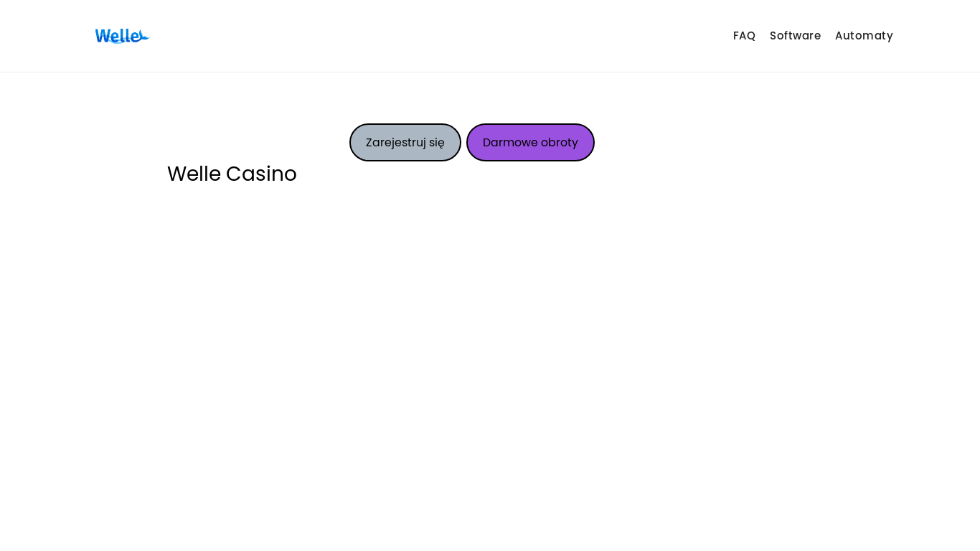Click the Darmowe obroty button
The height and width of the screenshot is (551, 980).
point(530,142)
